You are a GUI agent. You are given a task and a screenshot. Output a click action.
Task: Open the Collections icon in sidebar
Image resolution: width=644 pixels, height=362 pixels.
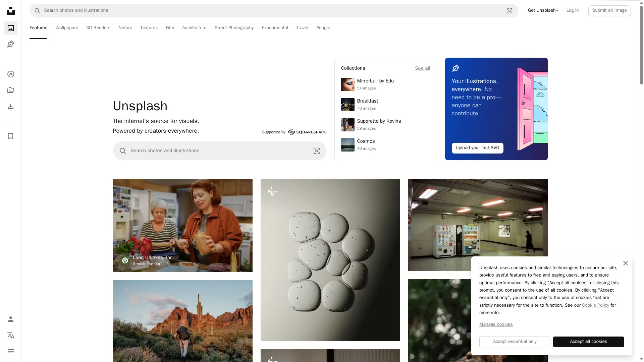pos(11,90)
